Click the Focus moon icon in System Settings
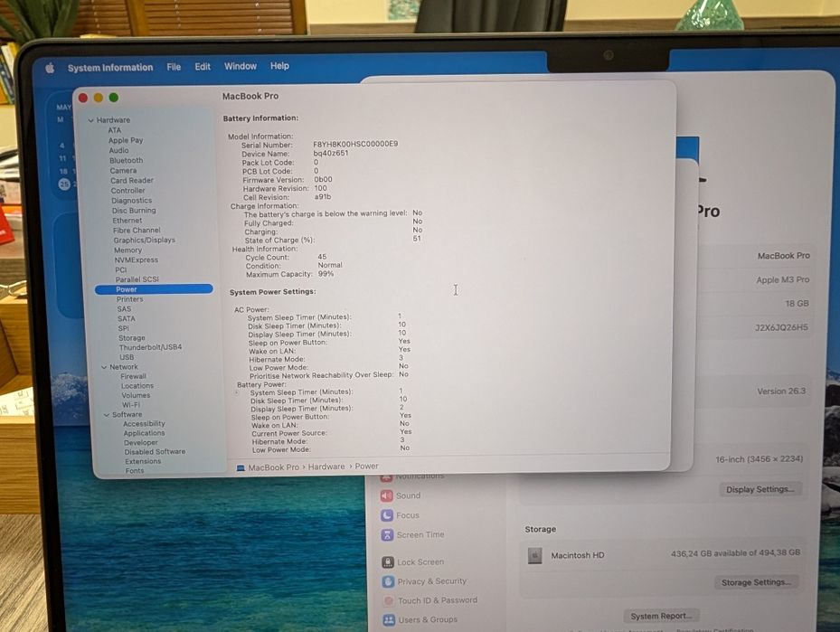Image resolution: width=840 pixels, height=632 pixels. pyautogui.click(x=387, y=515)
